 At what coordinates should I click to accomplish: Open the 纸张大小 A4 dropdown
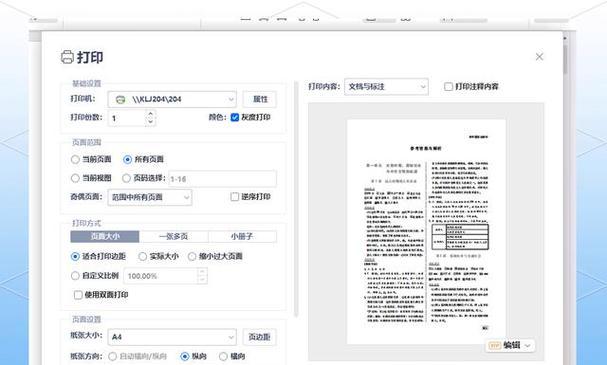point(172,337)
